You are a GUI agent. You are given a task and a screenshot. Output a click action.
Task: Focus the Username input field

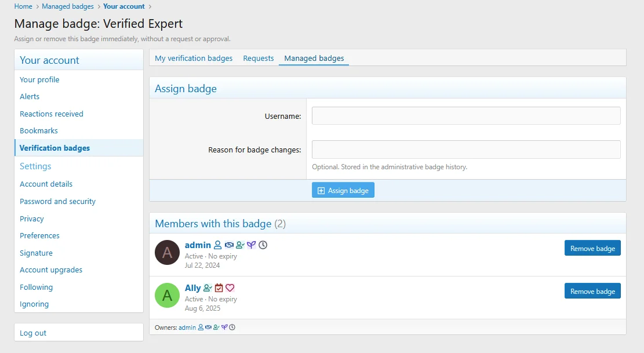tap(466, 116)
